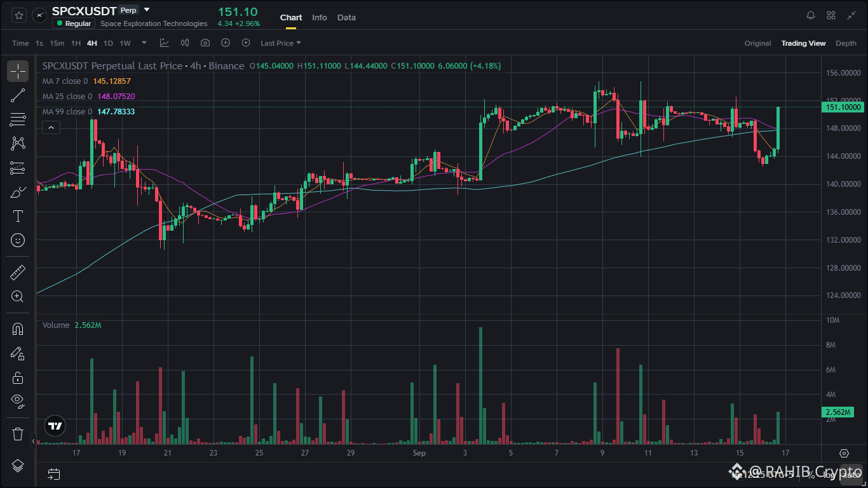The image size is (868, 488).
Task: Select the ruler measure tool
Action: [x=18, y=273]
